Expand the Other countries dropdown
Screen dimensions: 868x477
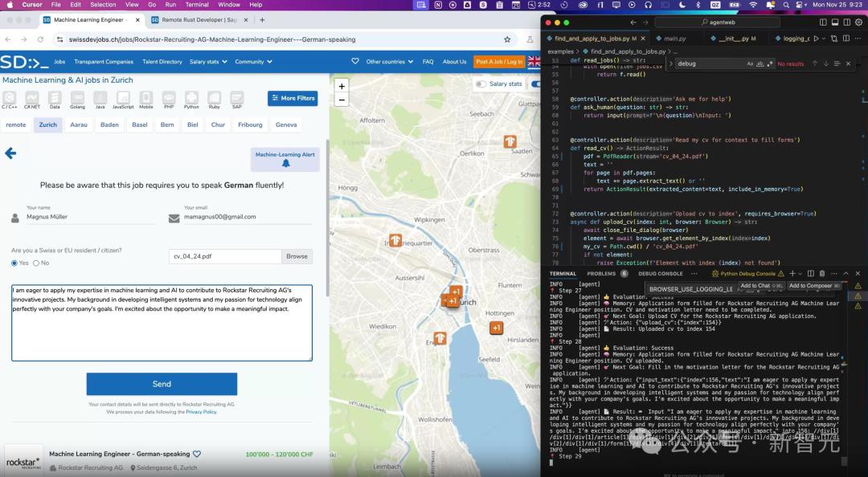pyautogui.click(x=388, y=61)
